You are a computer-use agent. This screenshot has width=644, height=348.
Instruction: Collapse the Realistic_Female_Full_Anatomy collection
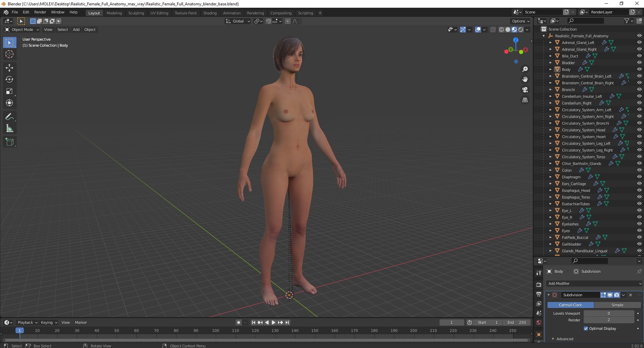click(x=544, y=36)
